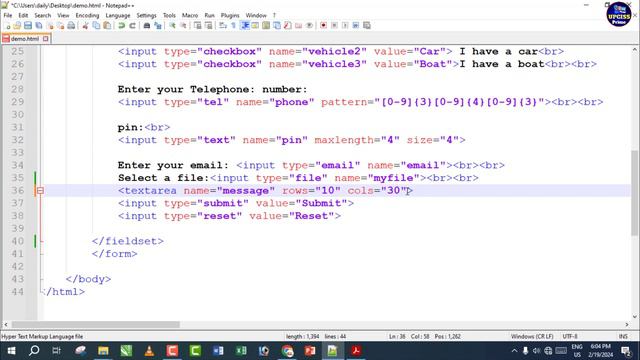
Task: Click vertical scrollbar down arrow
Action: [635, 316]
